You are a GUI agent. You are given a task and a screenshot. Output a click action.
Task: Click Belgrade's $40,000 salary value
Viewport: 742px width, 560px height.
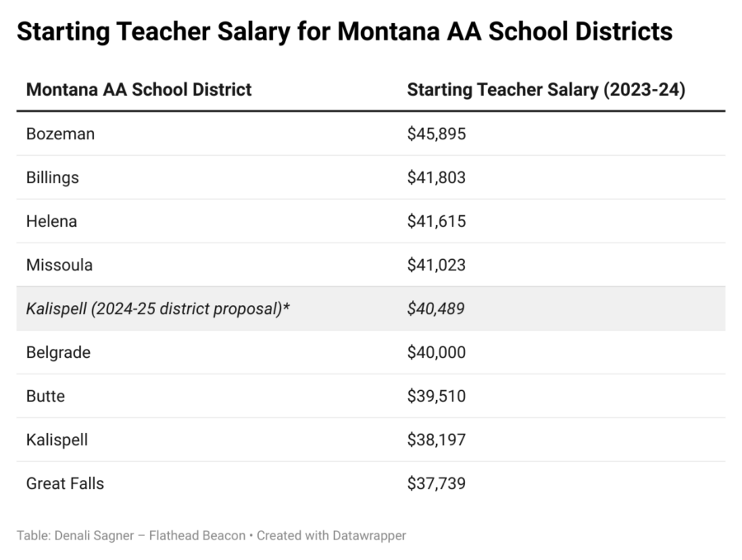click(x=436, y=352)
